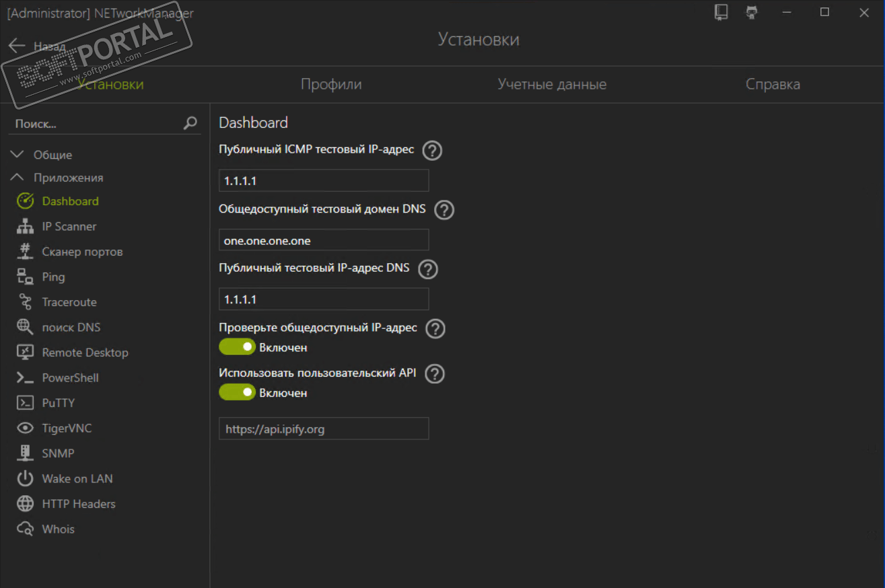This screenshot has height=588, width=885.
Task: Click the back arrow icon
Action: pyautogui.click(x=17, y=46)
